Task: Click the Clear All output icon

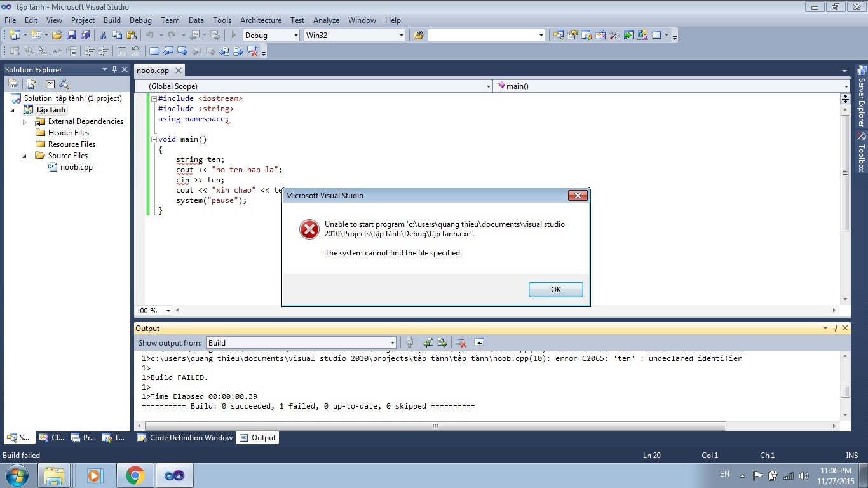Action: tap(461, 343)
